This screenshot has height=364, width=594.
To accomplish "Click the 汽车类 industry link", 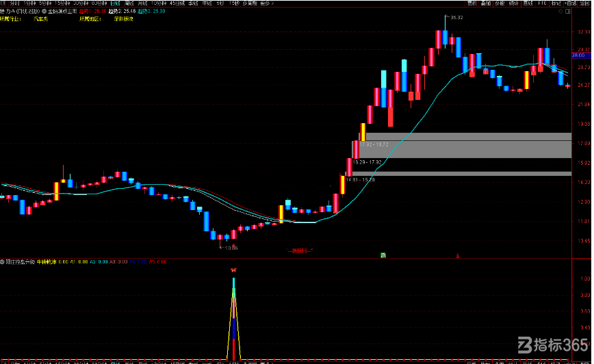I will click(40, 19).
